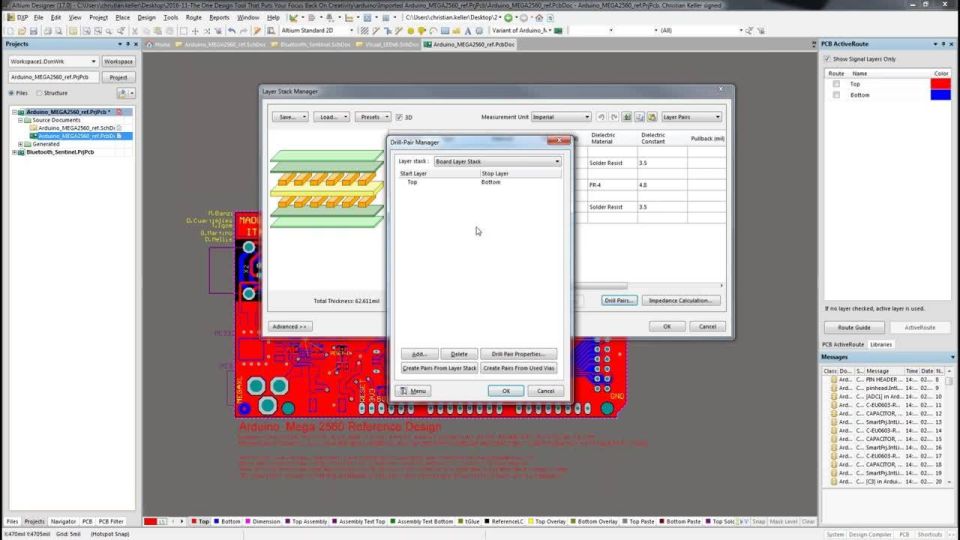Click OK in Drill-Pair Manager dialog
The image size is (960, 540).
click(506, 391)
